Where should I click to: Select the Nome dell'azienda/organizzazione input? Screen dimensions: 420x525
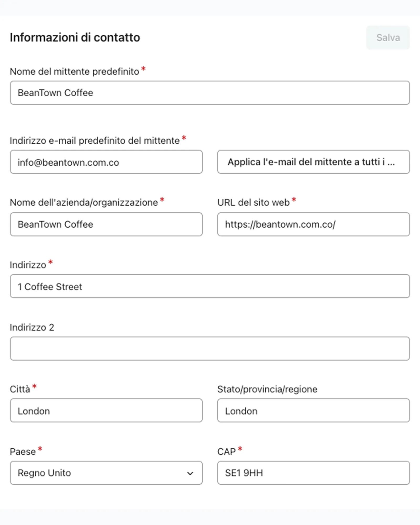click(106, 224)
